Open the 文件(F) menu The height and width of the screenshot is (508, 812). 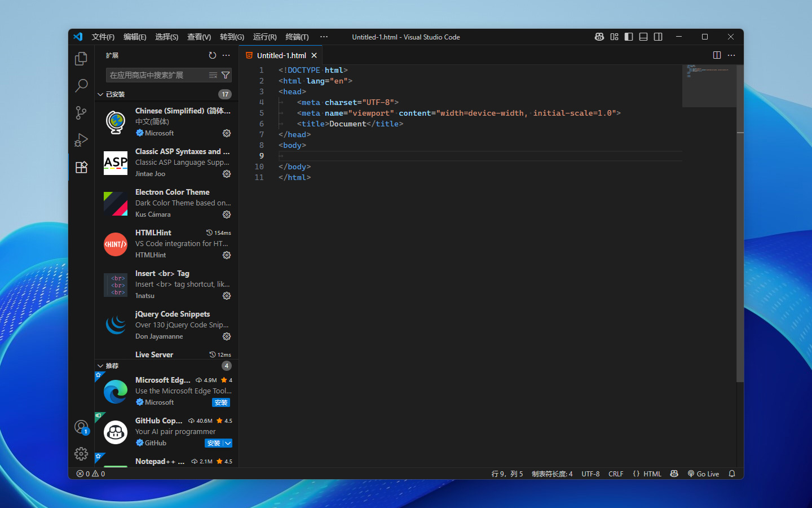point(103,37)
